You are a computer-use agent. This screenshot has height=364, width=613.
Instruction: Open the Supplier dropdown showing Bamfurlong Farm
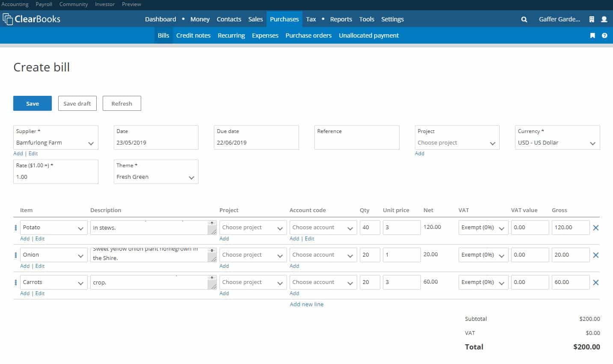pyautogui.click(x=56, y=137)
